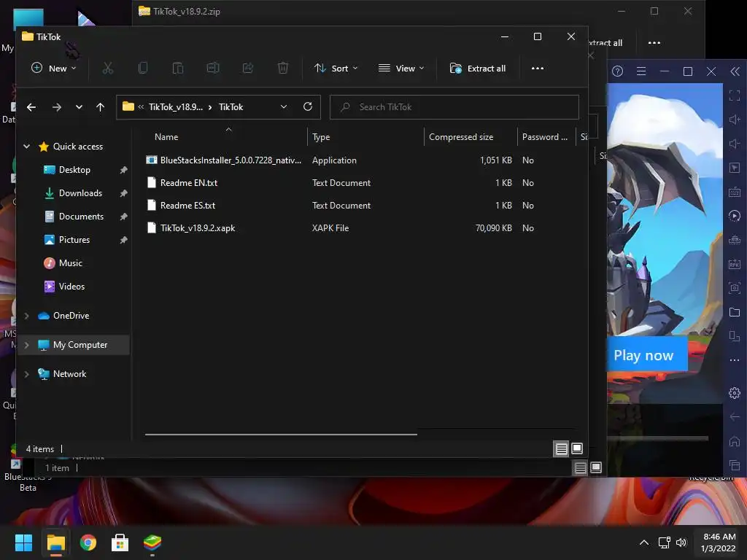Open recent locations chevron next to forward
Viewport: 747px width, 560px height.
tap(79, 107)
